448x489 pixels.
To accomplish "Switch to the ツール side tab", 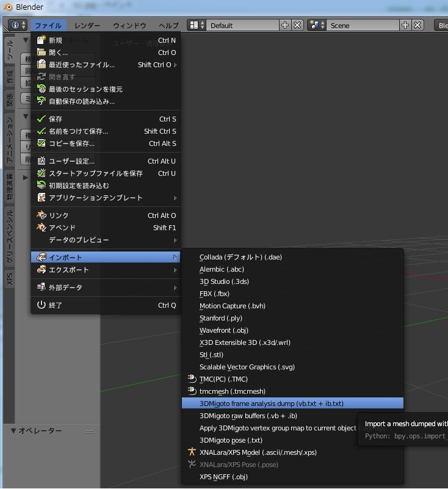I will tap(10, 50).
